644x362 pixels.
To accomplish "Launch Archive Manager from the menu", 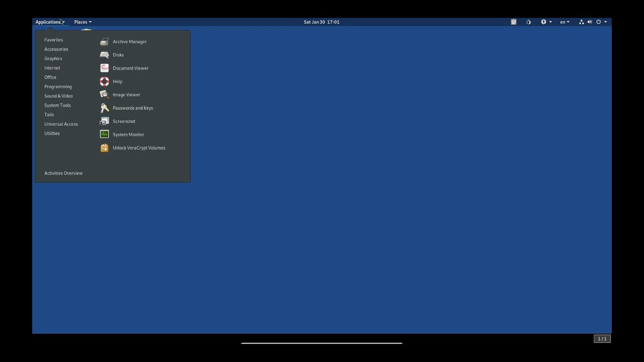I will point(129,42).
